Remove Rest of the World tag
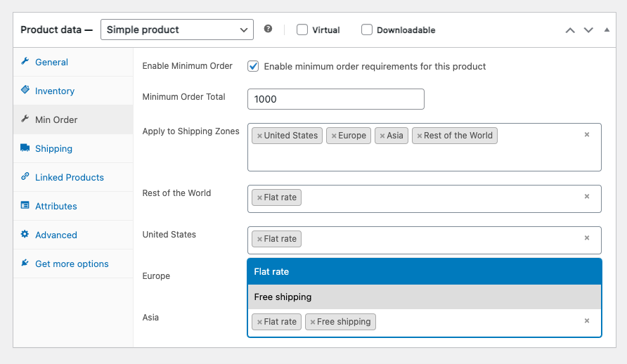627x364 pixels. tap(419, 136)
